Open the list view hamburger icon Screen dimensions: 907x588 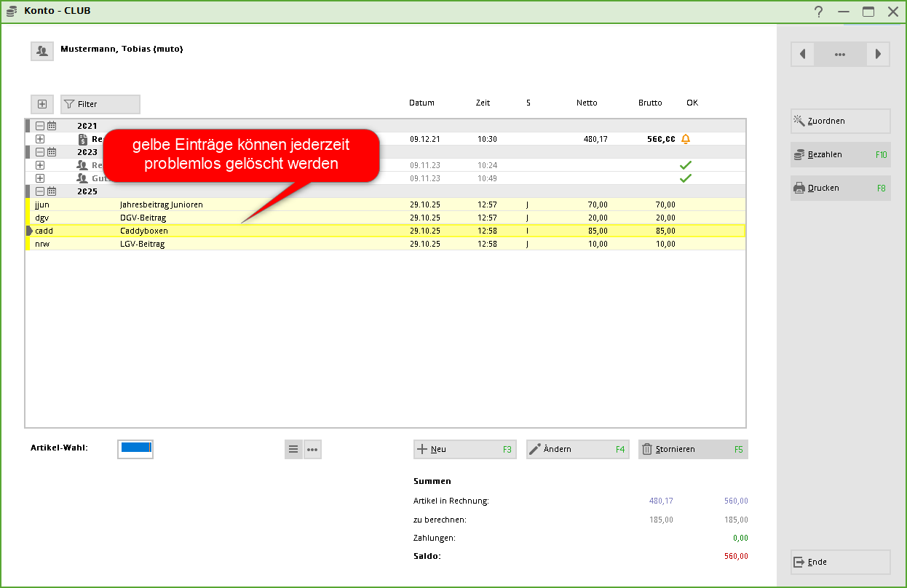293,450
